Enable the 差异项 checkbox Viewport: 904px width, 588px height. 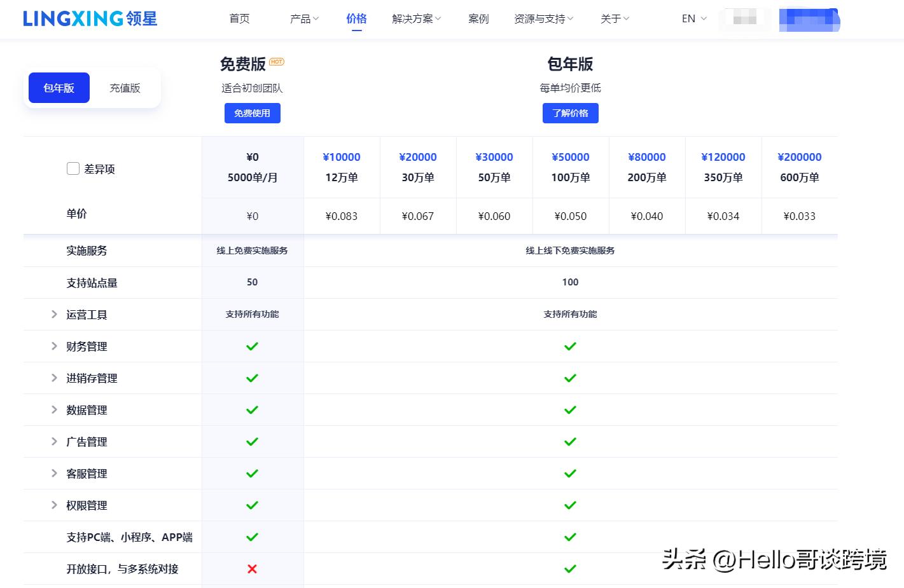point(73,168)
